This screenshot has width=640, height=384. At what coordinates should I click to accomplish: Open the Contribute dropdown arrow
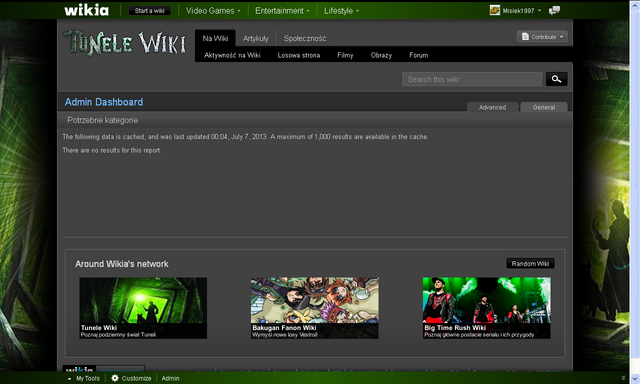(x=562, y=37)
